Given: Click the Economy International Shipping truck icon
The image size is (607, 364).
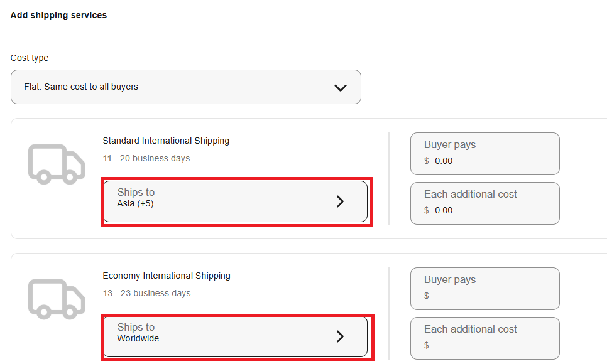Looking at the screenshot, I should pos(57,299).
